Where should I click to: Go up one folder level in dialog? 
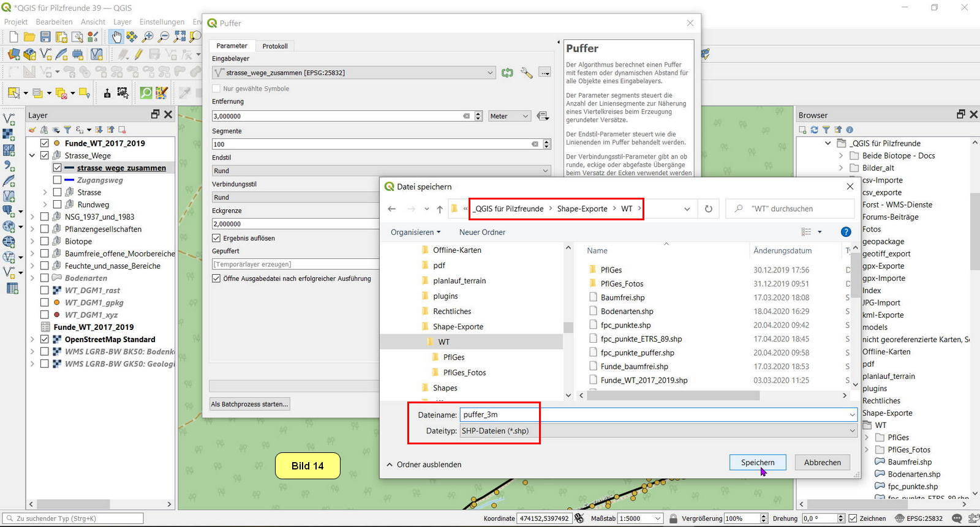[x=440, y=209]
